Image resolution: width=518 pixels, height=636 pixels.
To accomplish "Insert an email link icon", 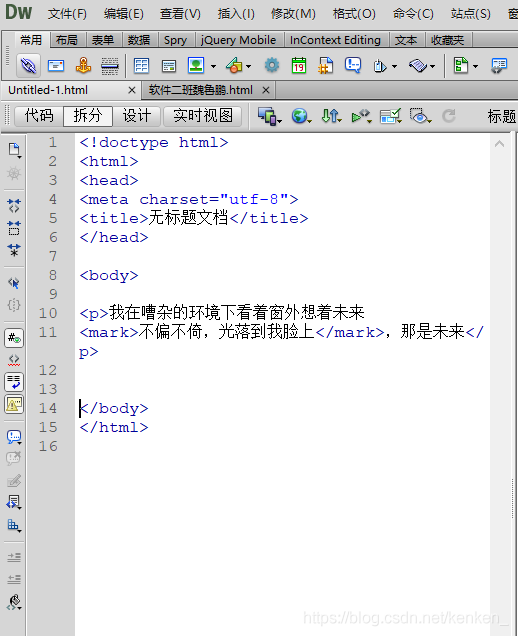I will tap(56, 65).
